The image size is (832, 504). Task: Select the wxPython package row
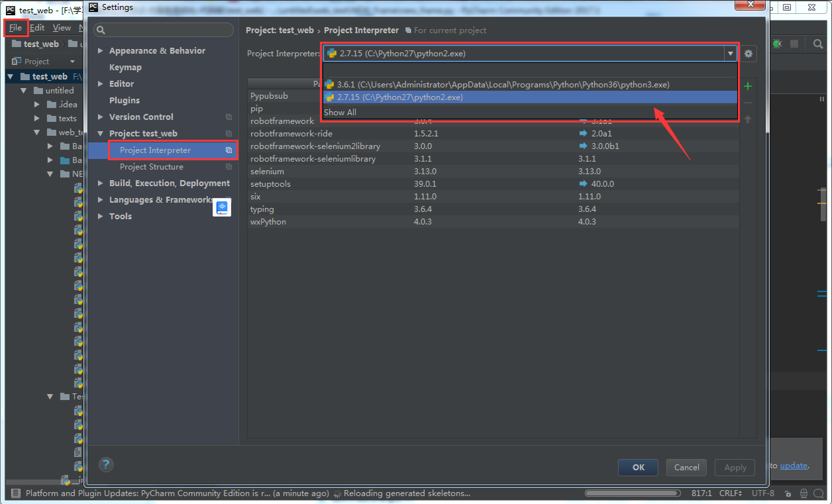pyautogui.click(x=494, y=222)
